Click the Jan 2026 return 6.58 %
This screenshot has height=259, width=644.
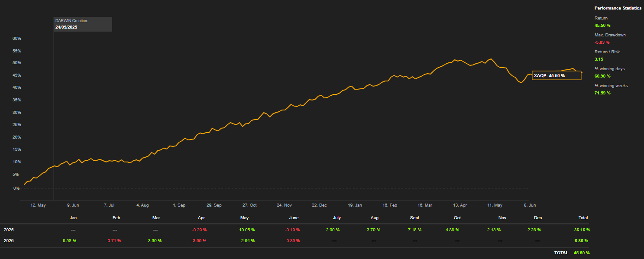69,240
